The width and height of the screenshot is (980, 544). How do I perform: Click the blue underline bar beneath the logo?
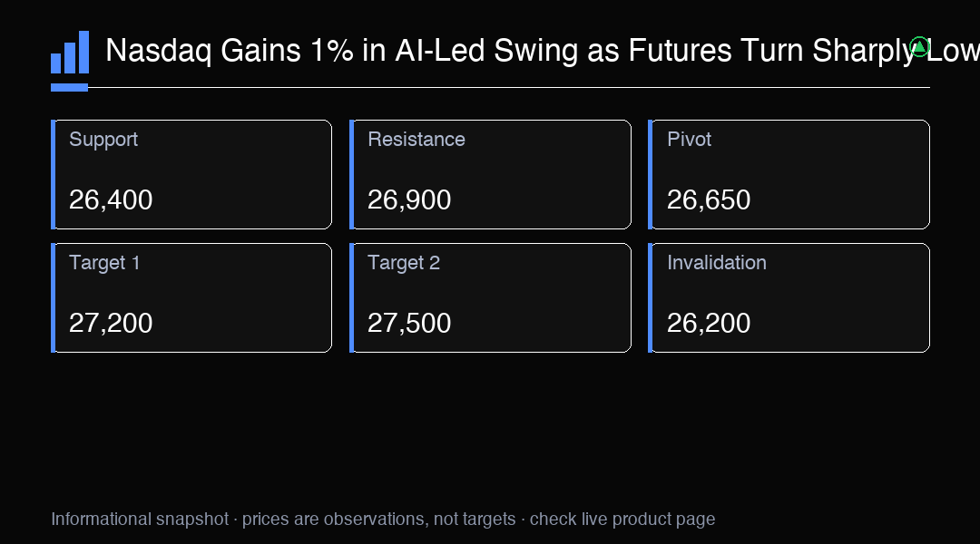coord(69,87)
